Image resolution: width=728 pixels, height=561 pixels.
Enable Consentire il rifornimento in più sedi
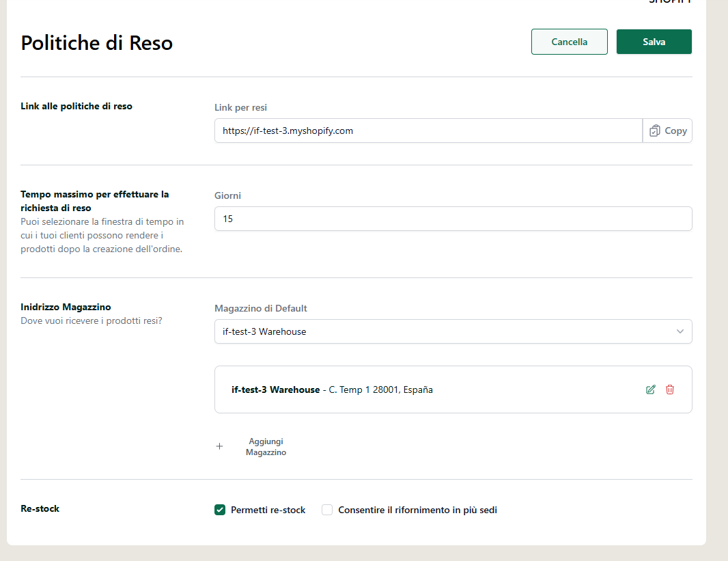(327, 510)
